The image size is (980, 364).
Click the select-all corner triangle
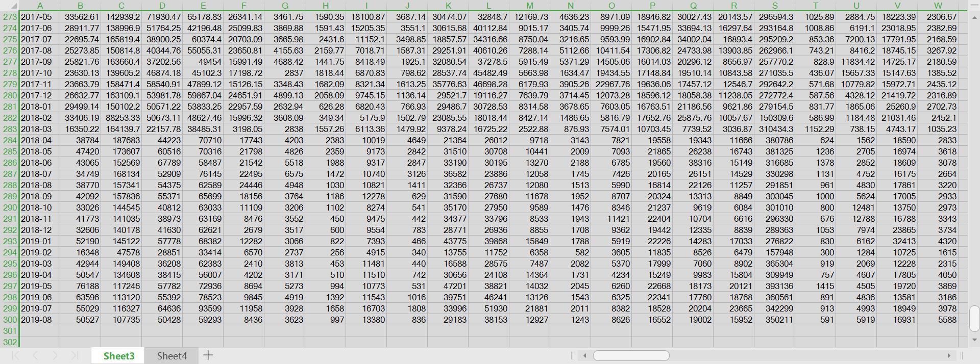(13, 6)
